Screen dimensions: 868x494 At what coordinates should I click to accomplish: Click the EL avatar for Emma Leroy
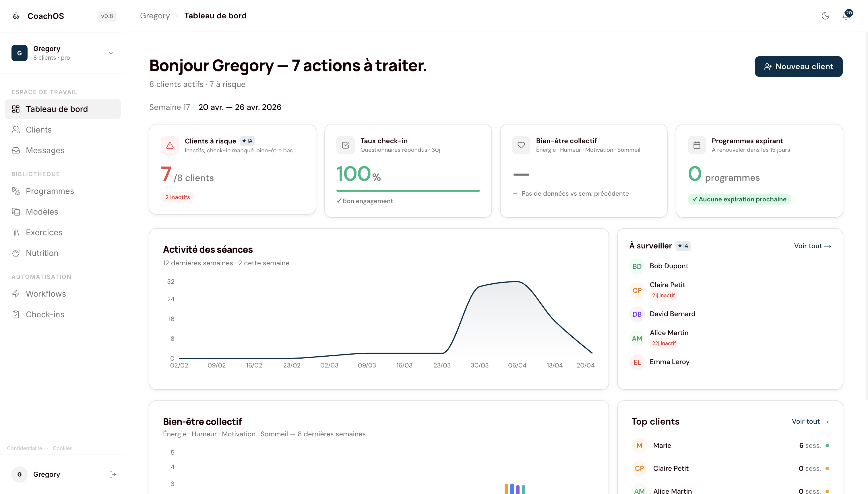coord(637,362)
